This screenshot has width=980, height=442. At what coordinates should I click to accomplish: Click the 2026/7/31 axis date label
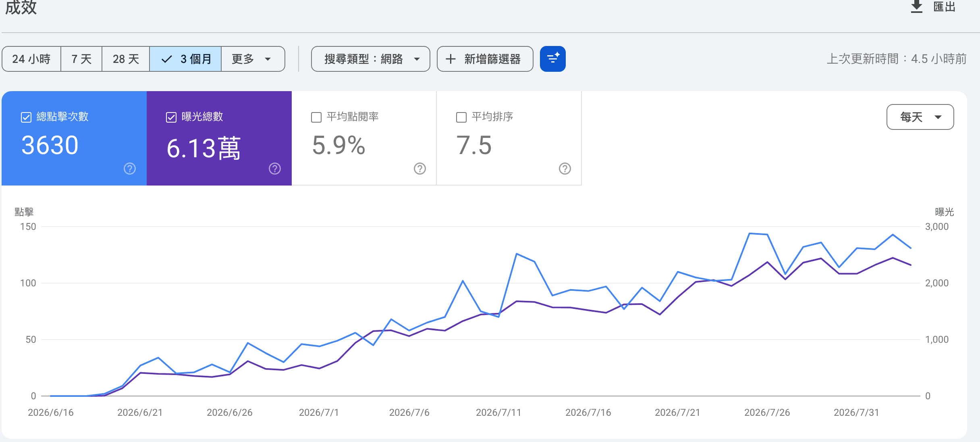click(x=856, y=413)
